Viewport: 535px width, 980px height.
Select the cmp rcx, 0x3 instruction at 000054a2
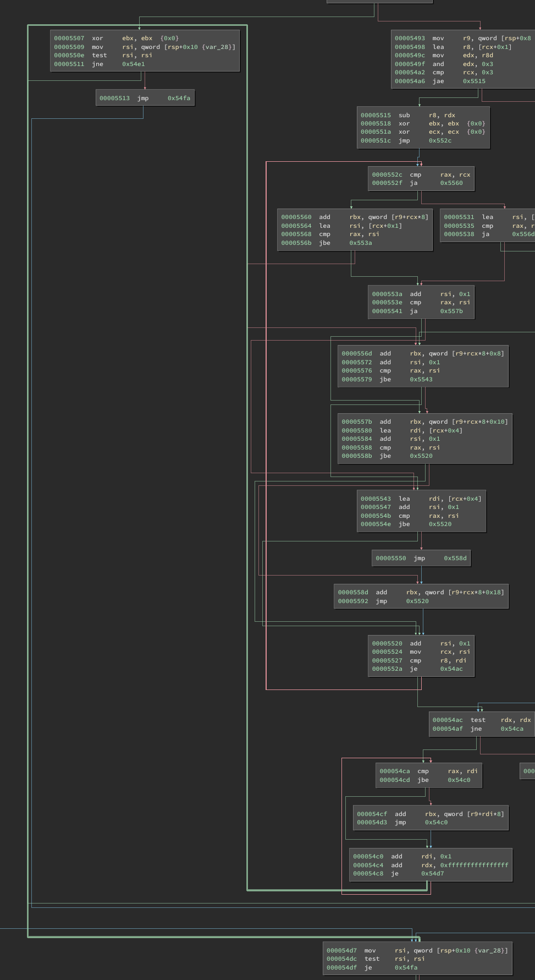(x=463, y=72)
